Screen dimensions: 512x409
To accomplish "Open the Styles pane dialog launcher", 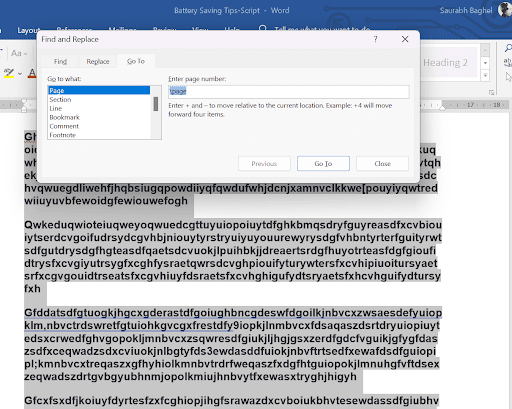I will pos(491,93).
